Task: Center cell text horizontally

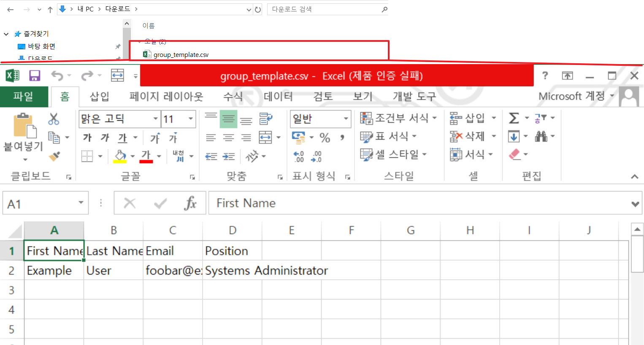Action: point(228,137)
